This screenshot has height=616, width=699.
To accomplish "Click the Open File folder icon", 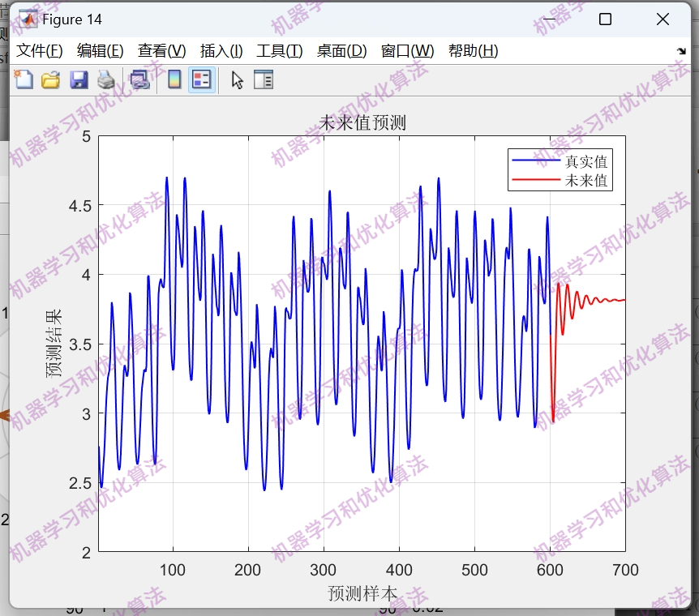I will click(51, 80).
